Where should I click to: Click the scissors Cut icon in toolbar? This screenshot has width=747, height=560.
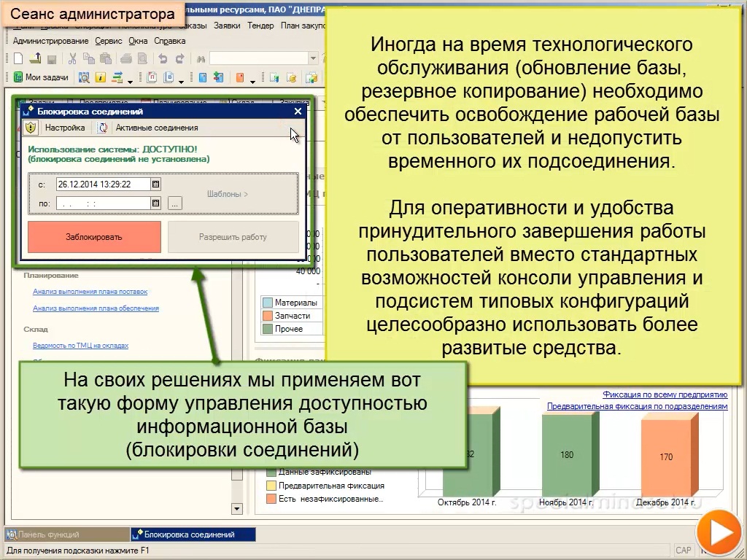(72, 59)
